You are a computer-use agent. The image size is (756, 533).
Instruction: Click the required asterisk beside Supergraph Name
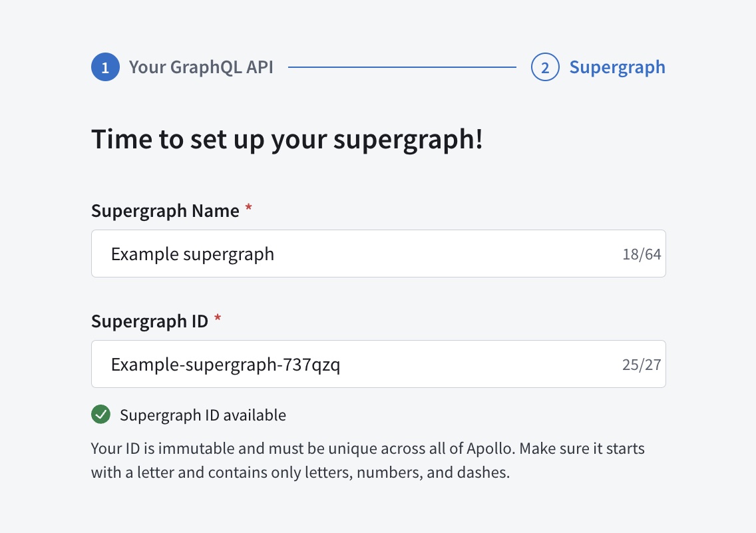[248, 208]
